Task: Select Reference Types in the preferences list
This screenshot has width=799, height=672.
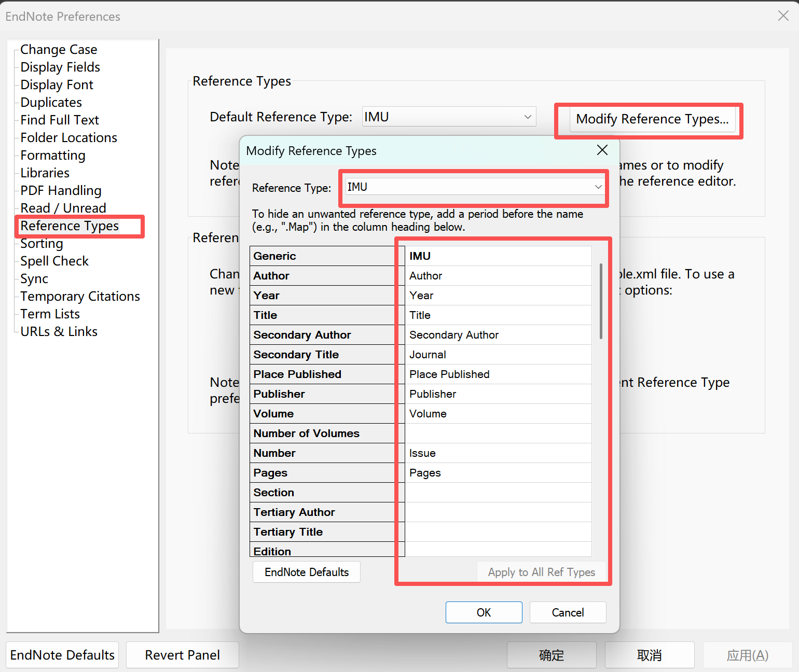Action: click(70, 226)
